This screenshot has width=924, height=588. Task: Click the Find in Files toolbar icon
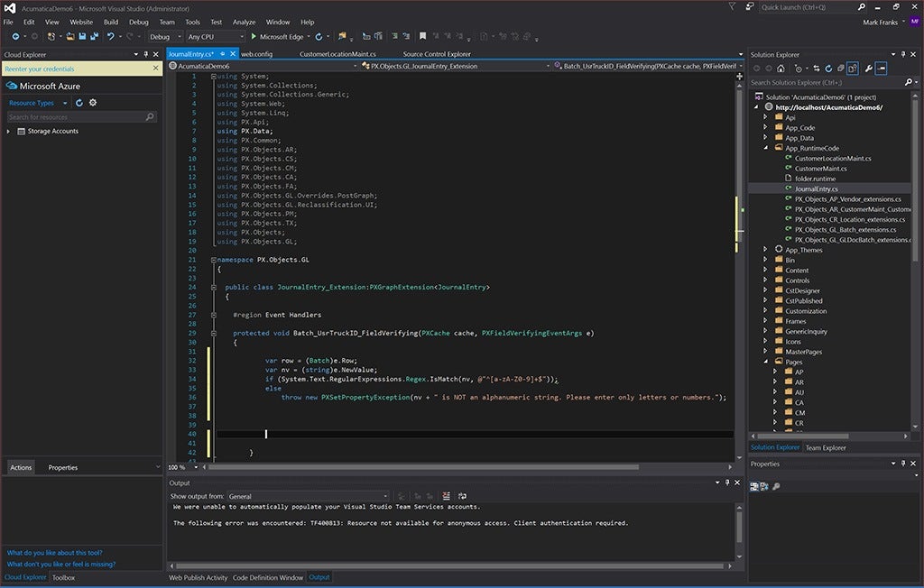[x=342, y=37]
